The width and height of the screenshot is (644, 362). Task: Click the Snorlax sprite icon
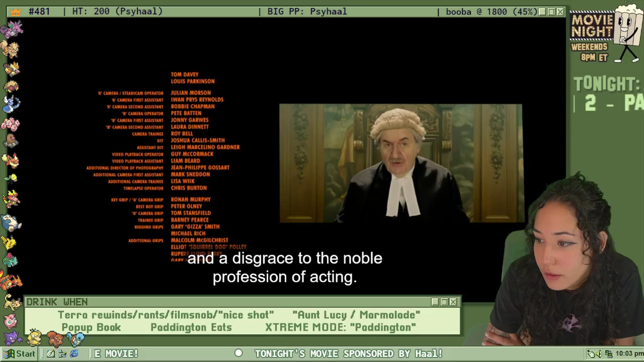[x=11, y=222]
